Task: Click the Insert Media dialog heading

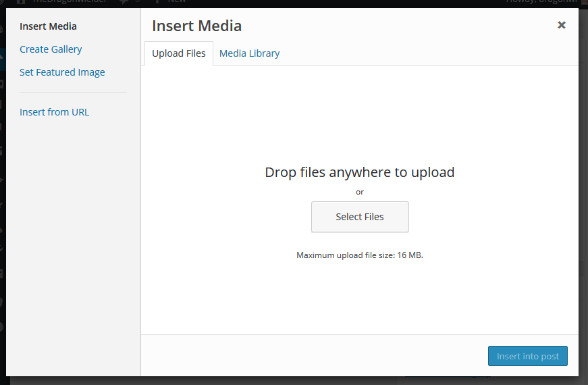Action: [x=196, y=26]
